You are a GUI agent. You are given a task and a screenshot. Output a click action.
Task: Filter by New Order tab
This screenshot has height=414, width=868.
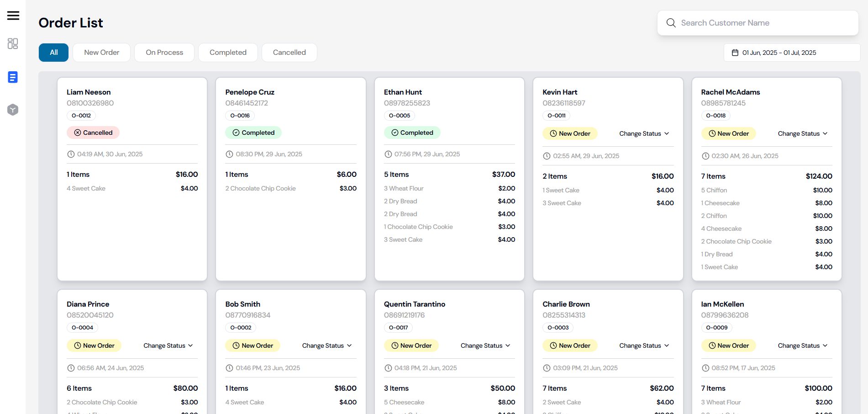tap(101, 53)
